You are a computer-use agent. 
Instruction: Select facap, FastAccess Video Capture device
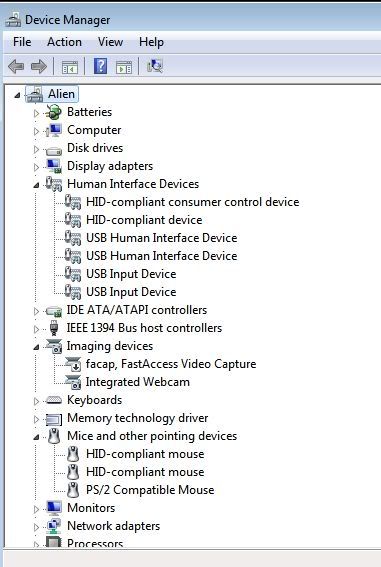click(x=171, y=364)
